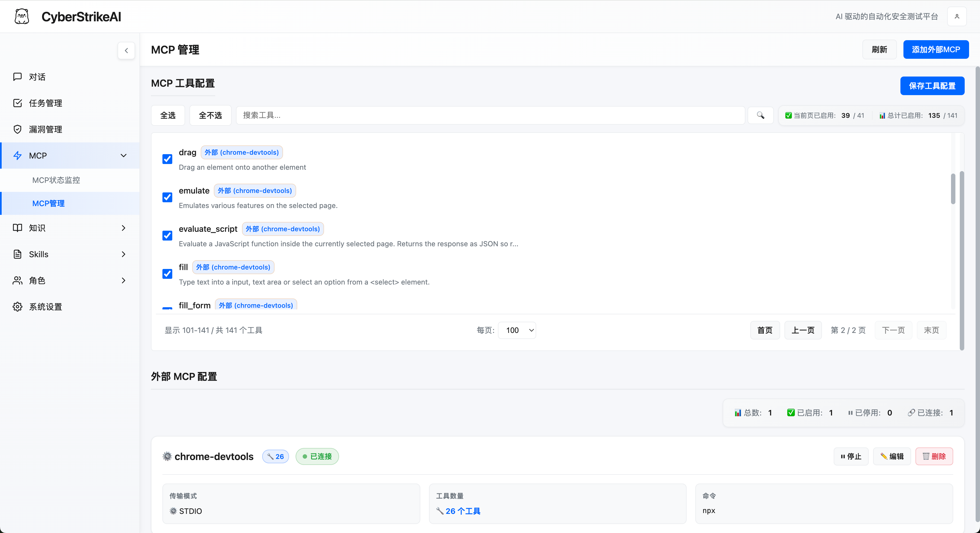
Task: Disable the evaluate_script tool checkbox
Action: 167,236
